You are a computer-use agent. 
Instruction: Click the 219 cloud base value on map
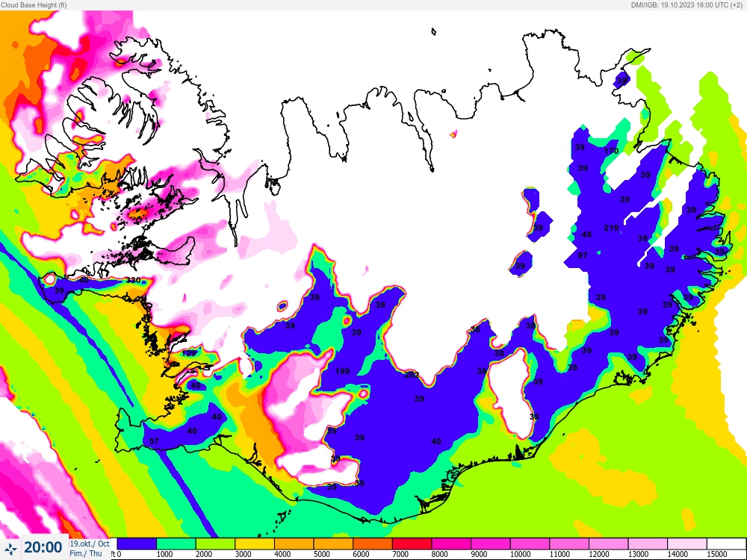coord(611,228)
